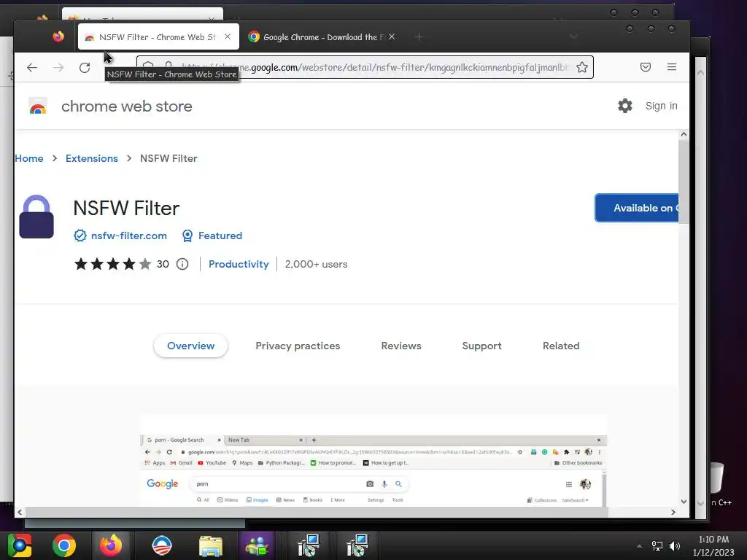Select the Overview tab
This screenshot has height=560, width=747.
[190, 346]
